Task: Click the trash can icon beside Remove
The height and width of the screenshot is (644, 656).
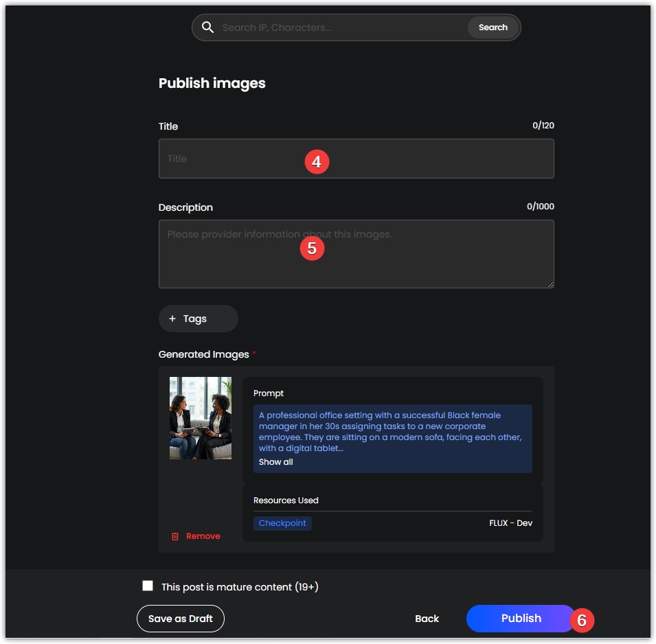Action: pyautogui.click(x=175, y=536)
